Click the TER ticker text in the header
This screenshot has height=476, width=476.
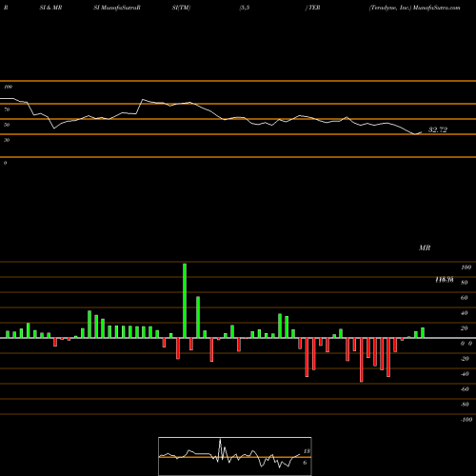coord(314,8)
